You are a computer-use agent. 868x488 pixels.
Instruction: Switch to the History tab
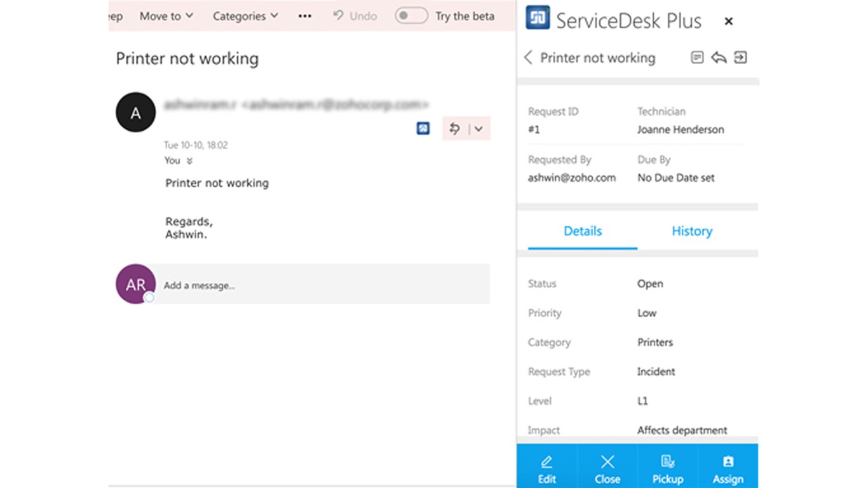pos(692,231)
